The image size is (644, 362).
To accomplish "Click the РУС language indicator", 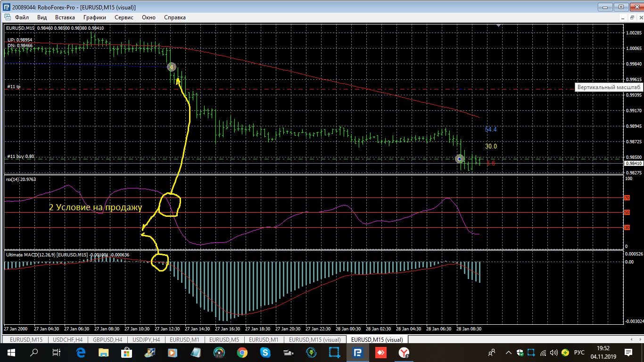I will pos(579,352).
